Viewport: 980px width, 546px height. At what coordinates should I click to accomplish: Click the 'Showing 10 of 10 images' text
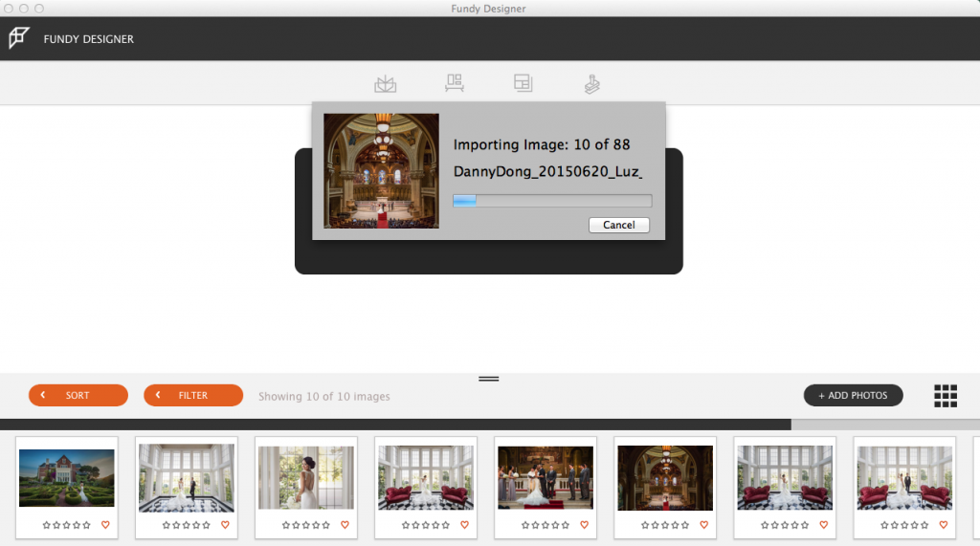click(x=324, y=396)
